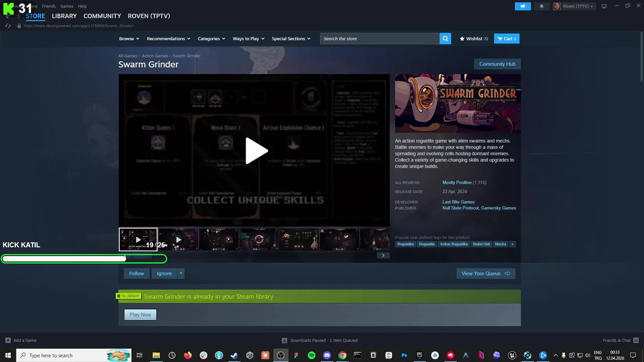Switch to the STORE tab
Image resolution: width=644 pixels, height=362 pixels.
[x=35, y=16]
